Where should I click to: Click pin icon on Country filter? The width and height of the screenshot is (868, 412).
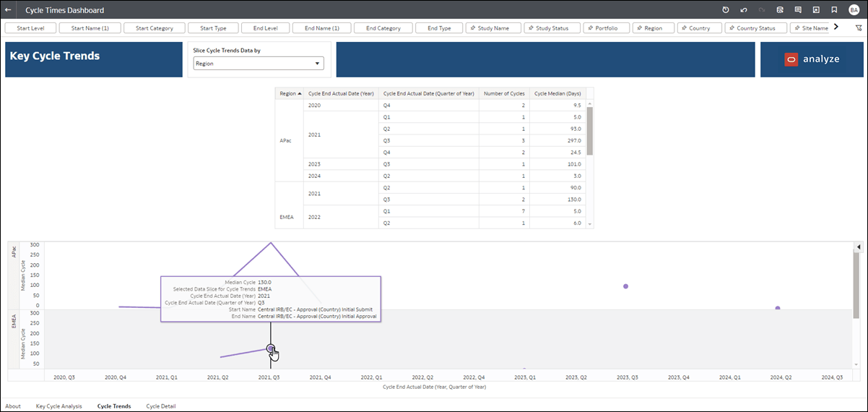point(684,28)
